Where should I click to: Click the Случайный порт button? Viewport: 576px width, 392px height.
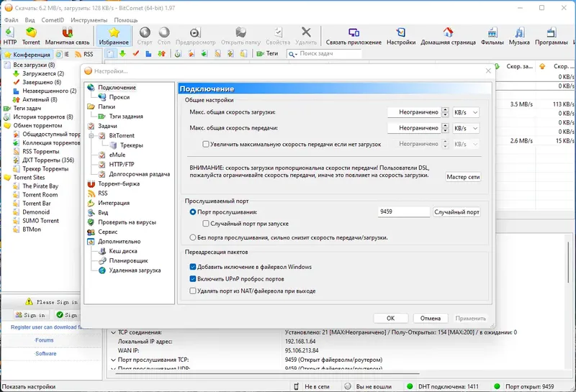tap(456, 212)
